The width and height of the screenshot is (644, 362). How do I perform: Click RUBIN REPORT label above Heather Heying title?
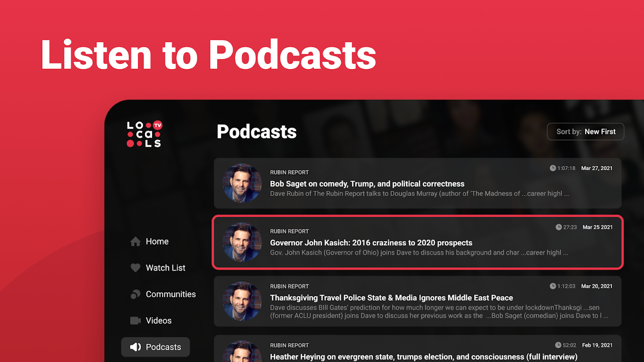pyautogui.click(x=289, y=345)
